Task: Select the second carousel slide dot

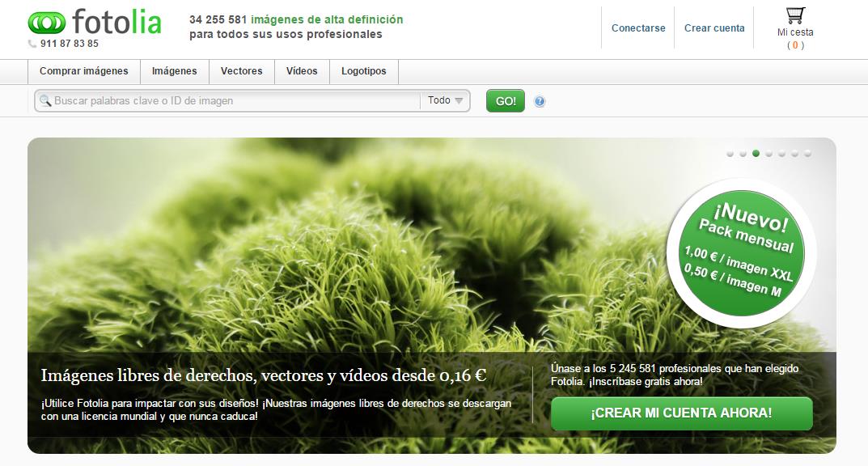Action: coord(743,153)
